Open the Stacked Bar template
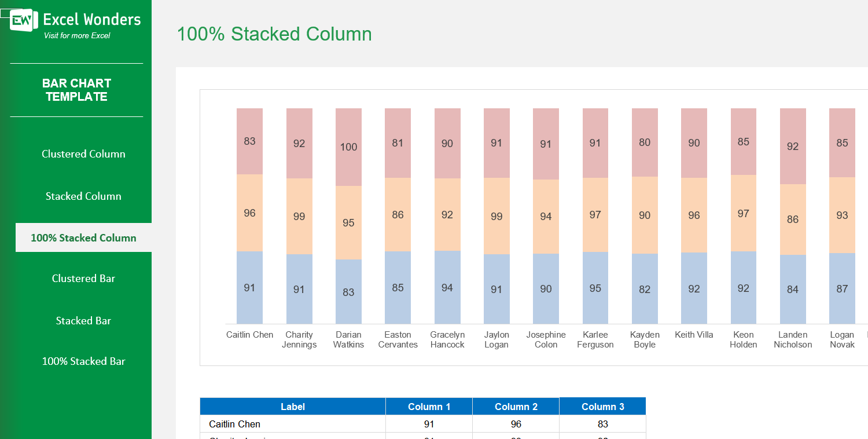Screen dimensions: 868x439 pyautogui.click(x=83, y=320)
